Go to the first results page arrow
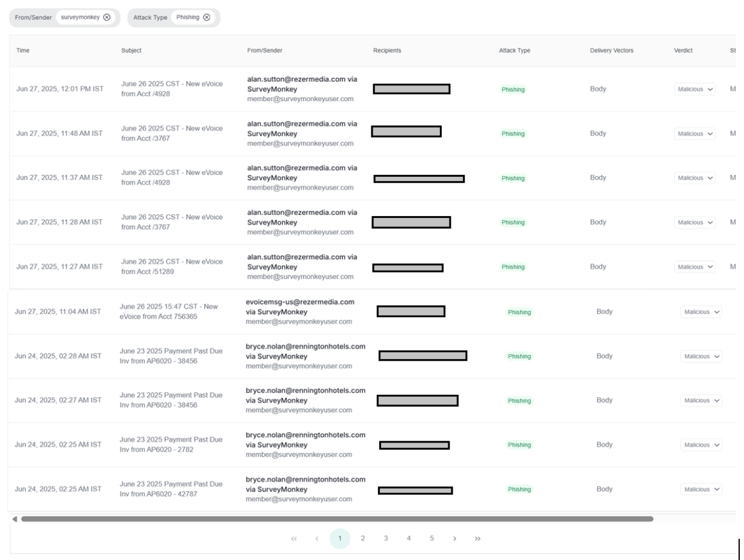Viewport: 744px width, 560px height. point(294,539)
